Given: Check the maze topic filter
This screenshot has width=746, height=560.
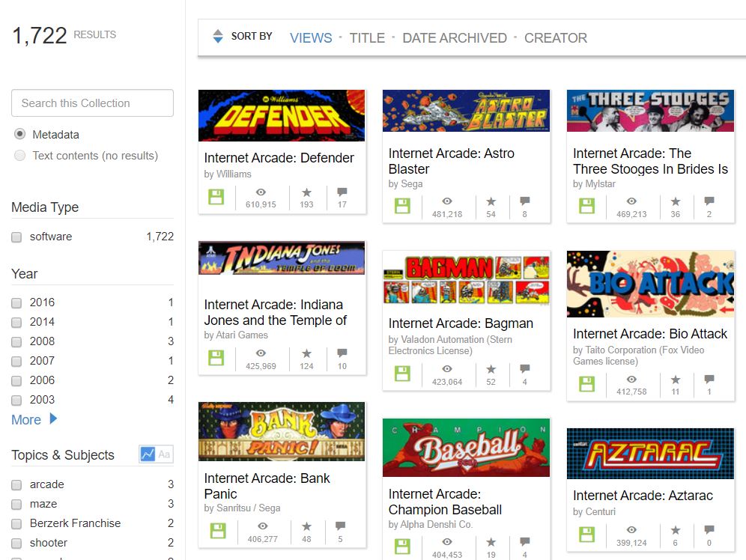Looking at the screenshot, I should (x=16, y=505).
